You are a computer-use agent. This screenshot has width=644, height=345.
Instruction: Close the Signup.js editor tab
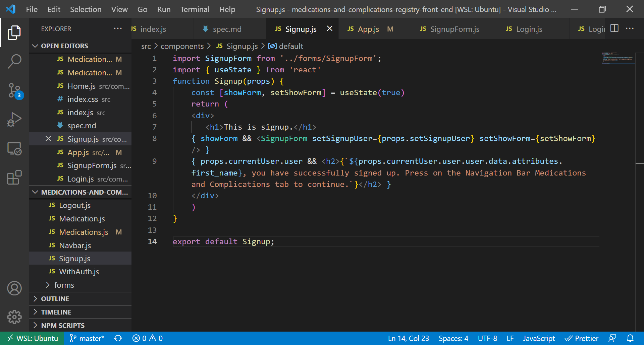330,29
